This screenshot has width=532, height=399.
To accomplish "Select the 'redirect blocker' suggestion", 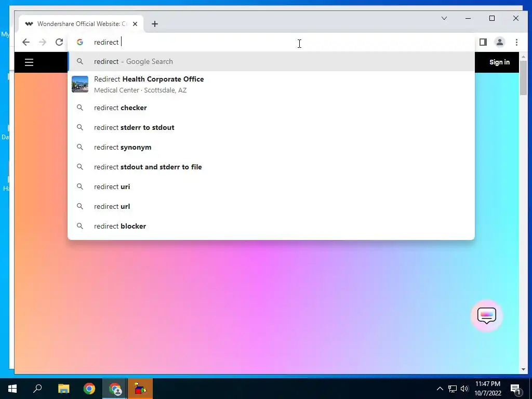I will [271, 226].
